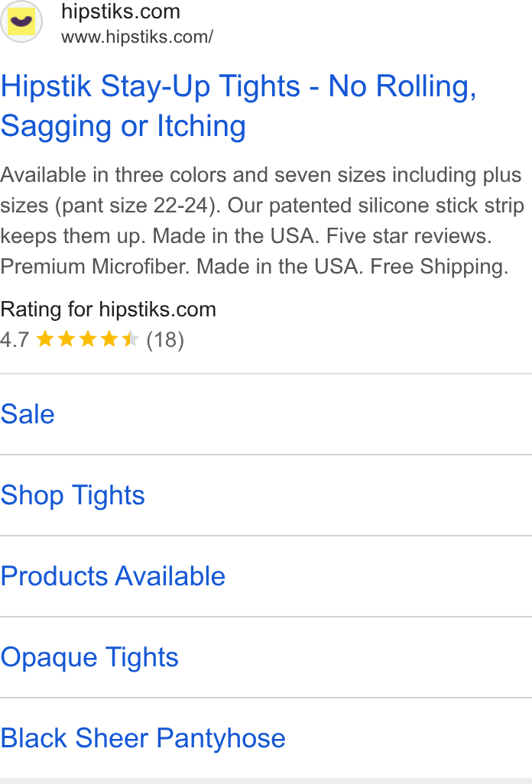Click the second yellow rating star
The width and height of the screenshot is (532, 784).
tap(66, 339)
